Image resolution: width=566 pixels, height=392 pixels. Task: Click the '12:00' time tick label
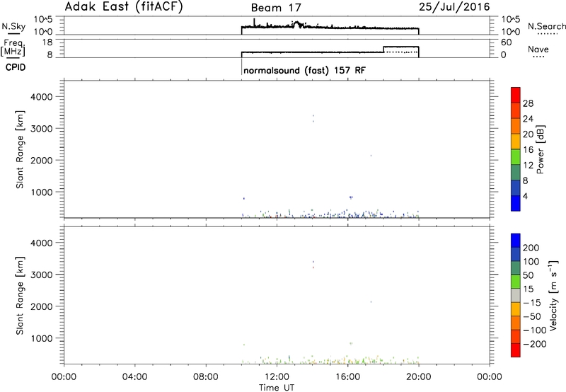277,377
